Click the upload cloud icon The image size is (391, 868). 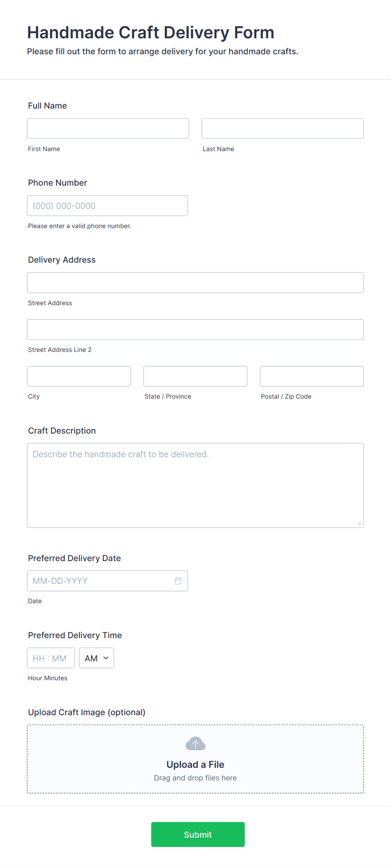point(195,743)
